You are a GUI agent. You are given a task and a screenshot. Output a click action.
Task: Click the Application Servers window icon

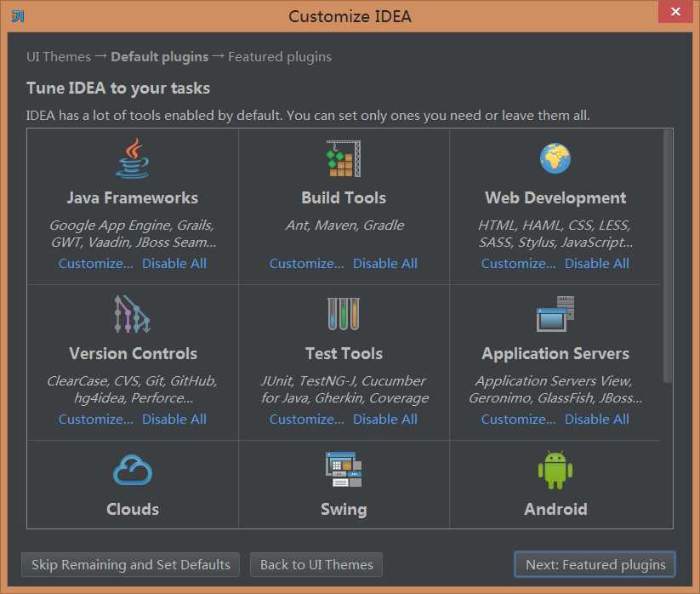pyautogui.click(x=555, y=314)
